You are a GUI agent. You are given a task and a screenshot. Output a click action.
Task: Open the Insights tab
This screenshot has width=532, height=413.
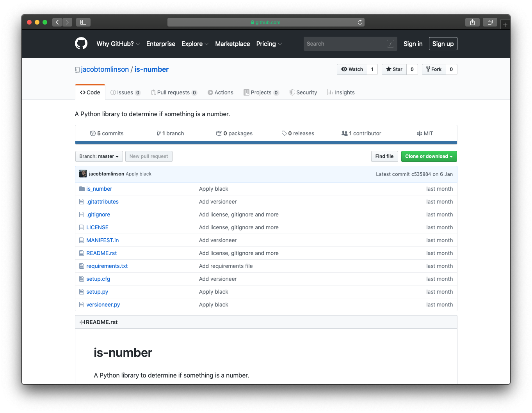point(341,92)
